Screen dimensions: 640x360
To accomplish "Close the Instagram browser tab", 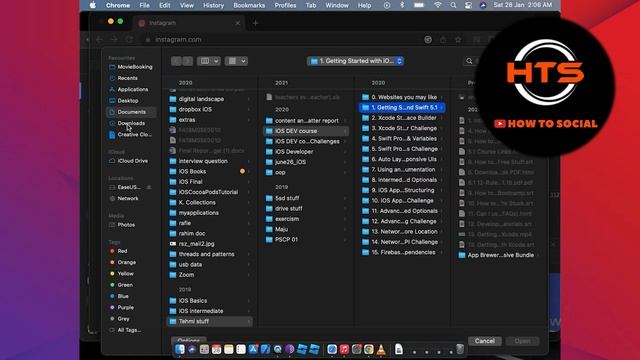I will click(x=238, y=23).
